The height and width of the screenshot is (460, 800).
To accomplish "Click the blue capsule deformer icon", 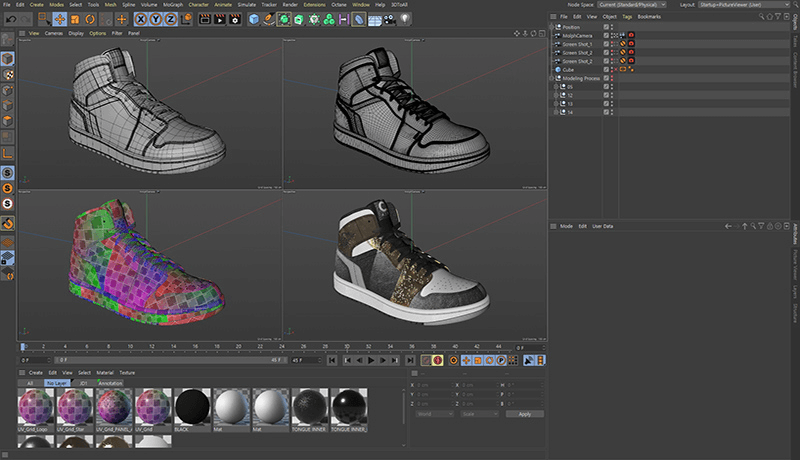I will click(x=359, y=19).
